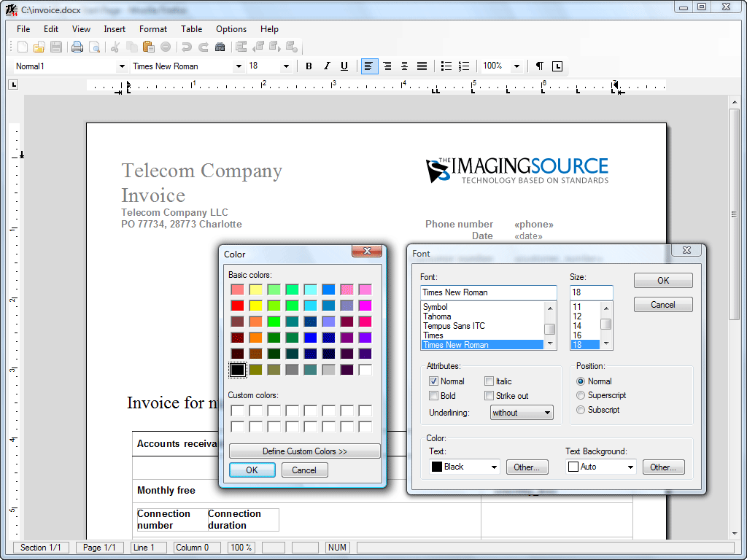Open the Normal1 style dropdown
This screenshot has width=747, height=560.
click(x=122, y=66)
